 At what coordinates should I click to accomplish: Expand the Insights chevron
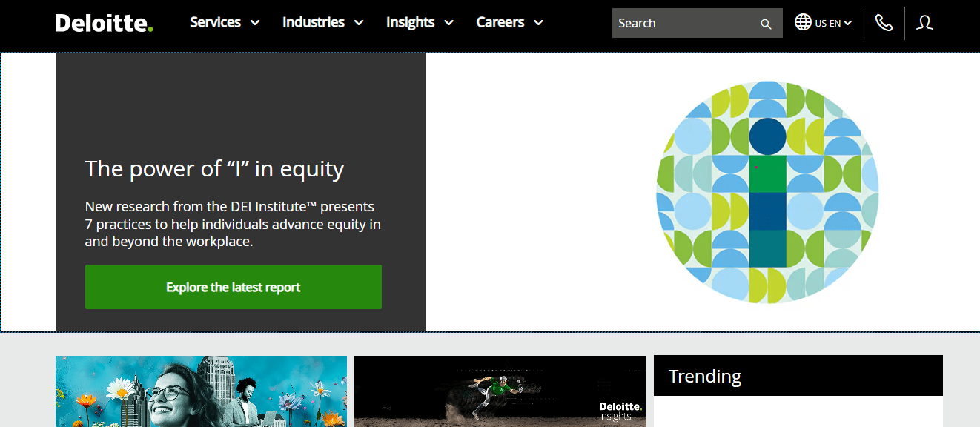click(450, 22)
